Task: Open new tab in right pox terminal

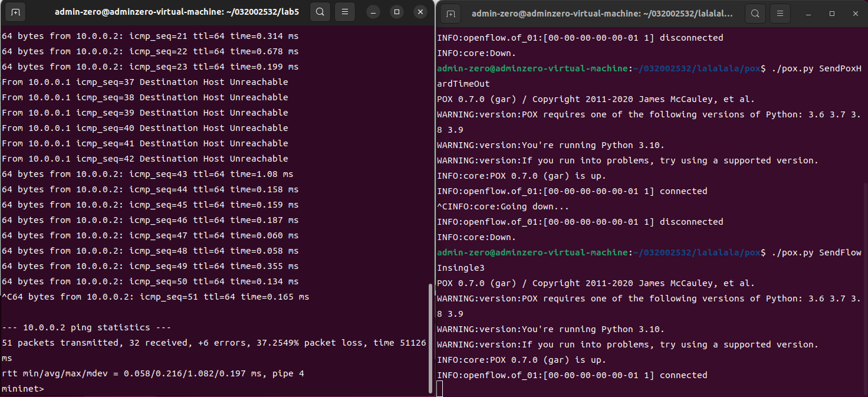Action: [451, 12]
